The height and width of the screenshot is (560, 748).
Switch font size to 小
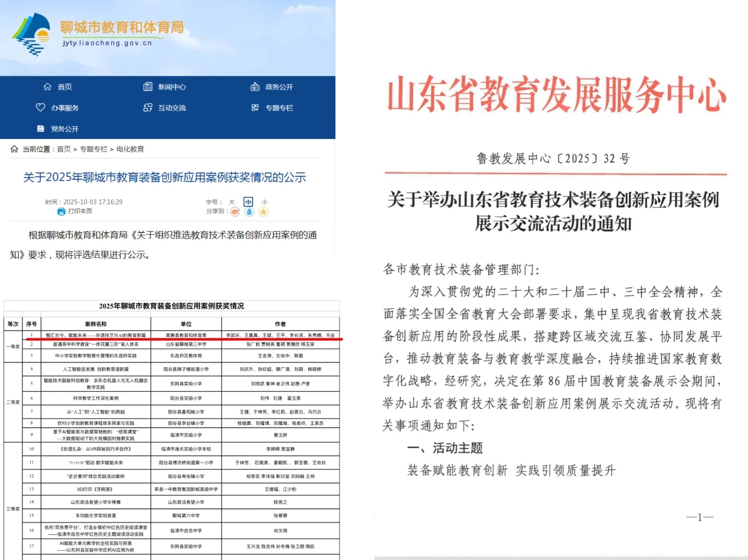264,201
